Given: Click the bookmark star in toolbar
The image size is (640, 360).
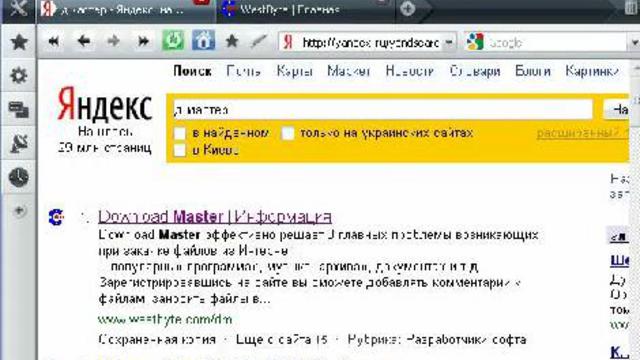Looking at the screenshot, I should tap(232, 41).
